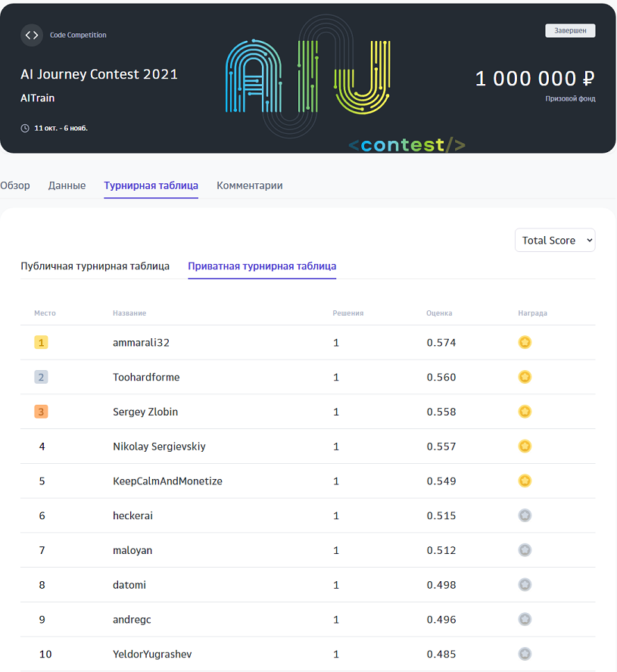Click the score 0.558
This screenshot has height=672, width=617.
[x=441, y=412]
